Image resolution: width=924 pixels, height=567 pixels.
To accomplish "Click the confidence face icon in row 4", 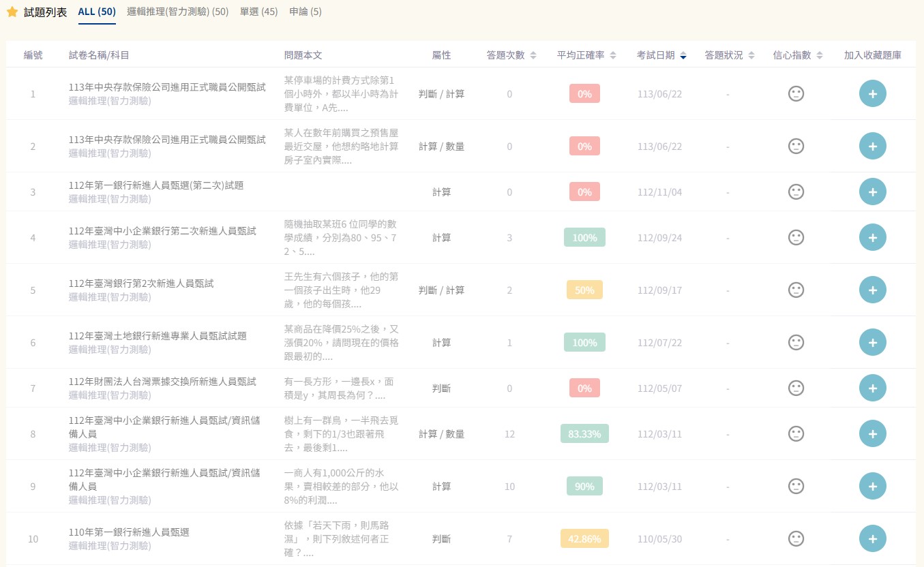I will [796, 237].
